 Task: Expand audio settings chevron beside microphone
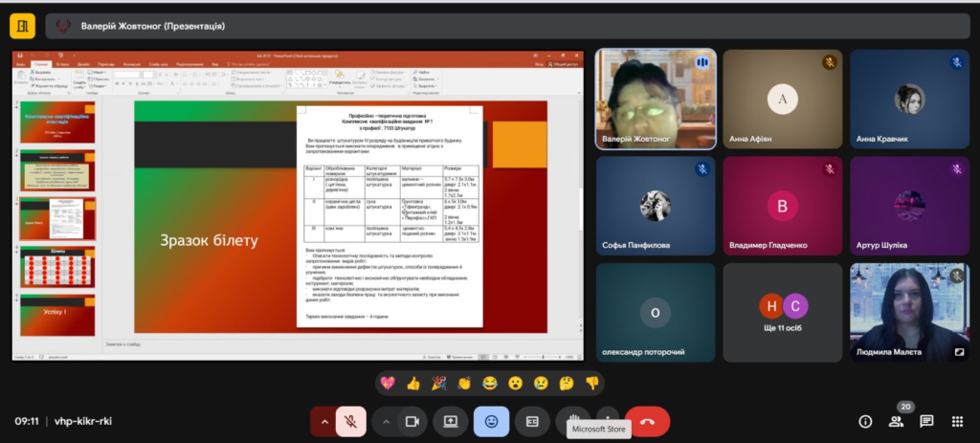point(323,421)
